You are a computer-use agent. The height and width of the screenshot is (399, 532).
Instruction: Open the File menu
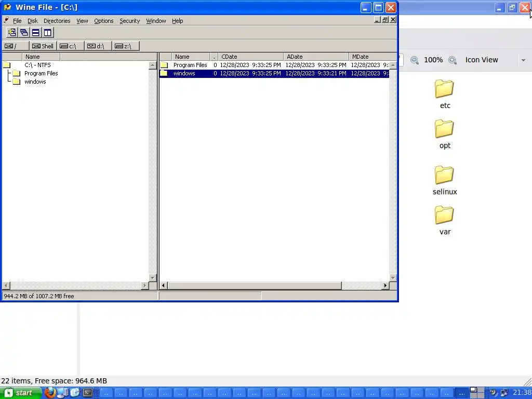click(x=17, y=21)
